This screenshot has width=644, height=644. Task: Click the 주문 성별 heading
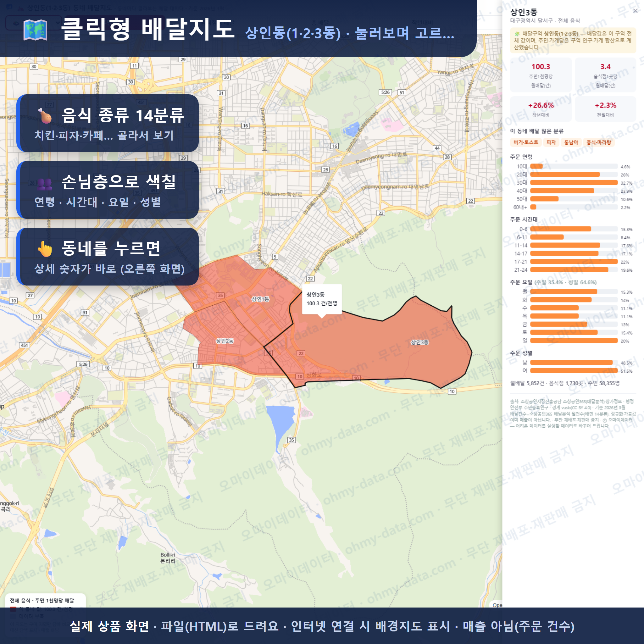tap(521, 353)
